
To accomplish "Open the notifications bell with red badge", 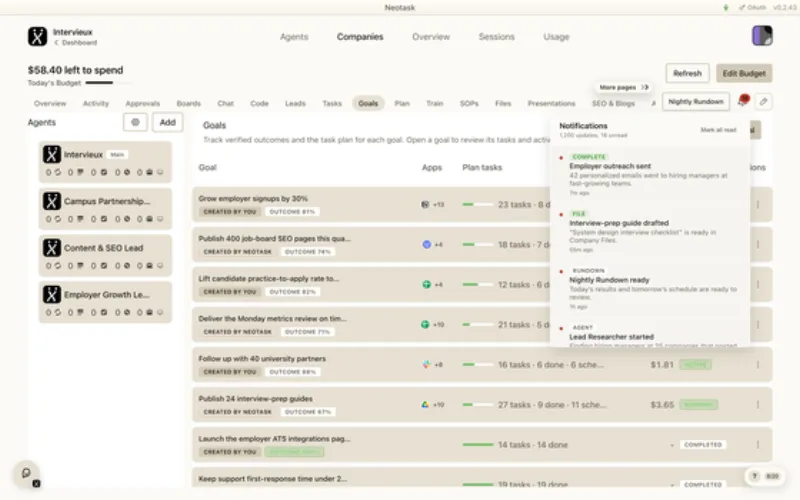I will (x=742, y=102).
